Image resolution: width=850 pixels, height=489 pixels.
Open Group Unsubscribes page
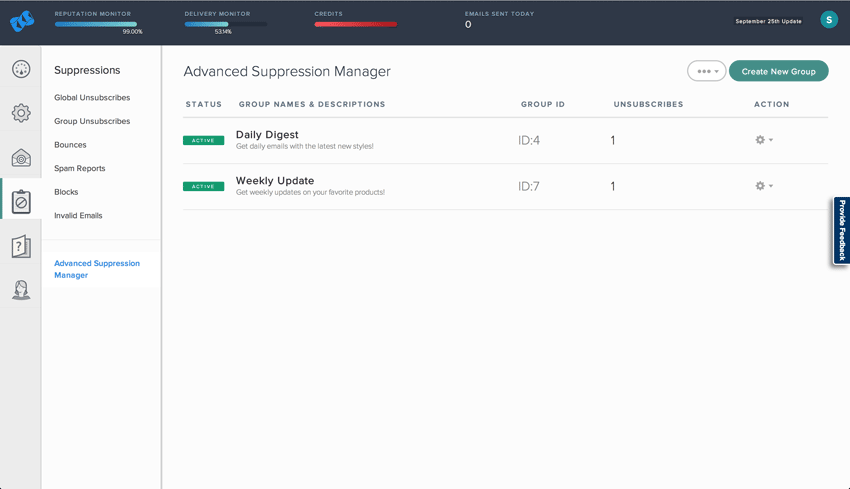(x=92, y=121)
